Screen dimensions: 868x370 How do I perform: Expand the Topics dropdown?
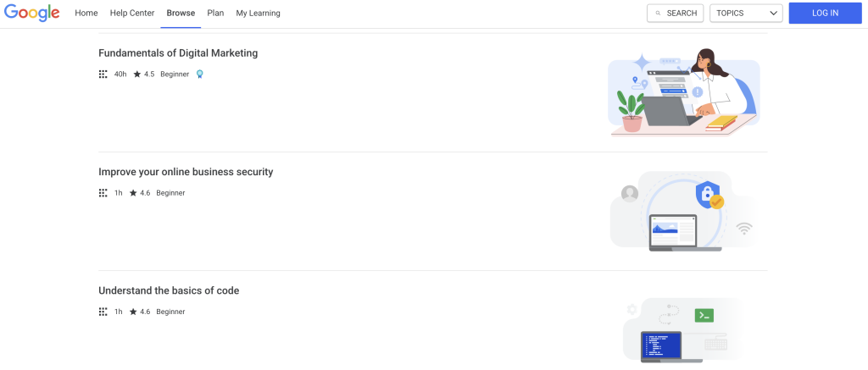(746, 14)
